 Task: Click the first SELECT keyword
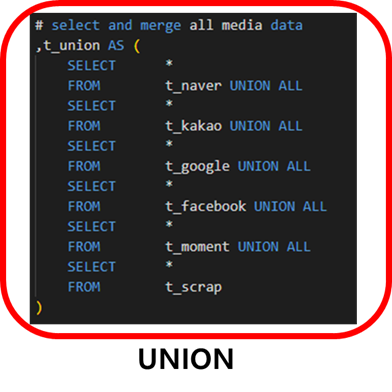(92, 66)
